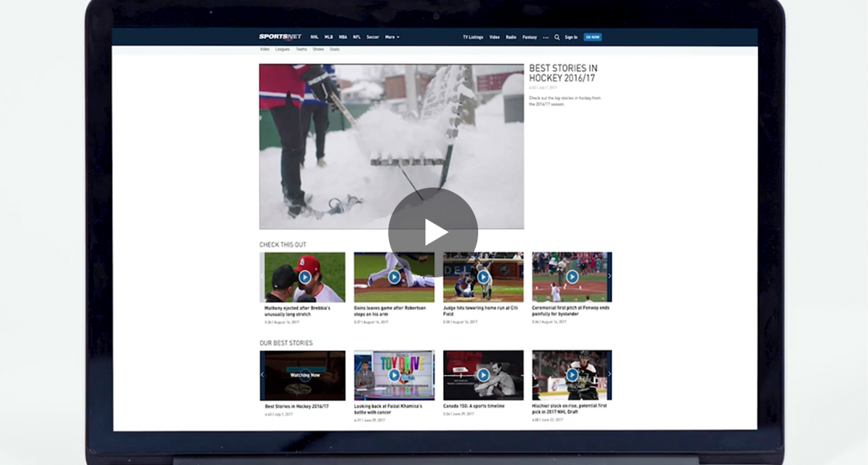This screenshot has height=465, width=868.
Task: Open the search magnifier icon in header
Action: [x=556, y=37]
